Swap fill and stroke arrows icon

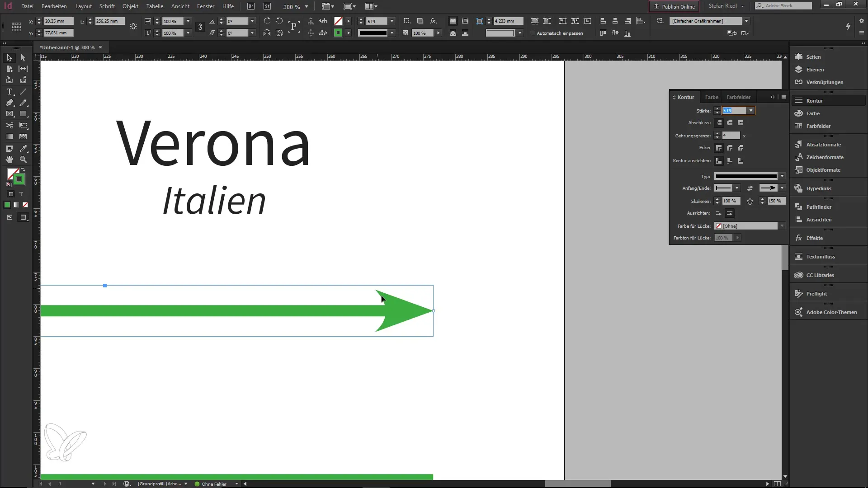(x=24, y=170)
